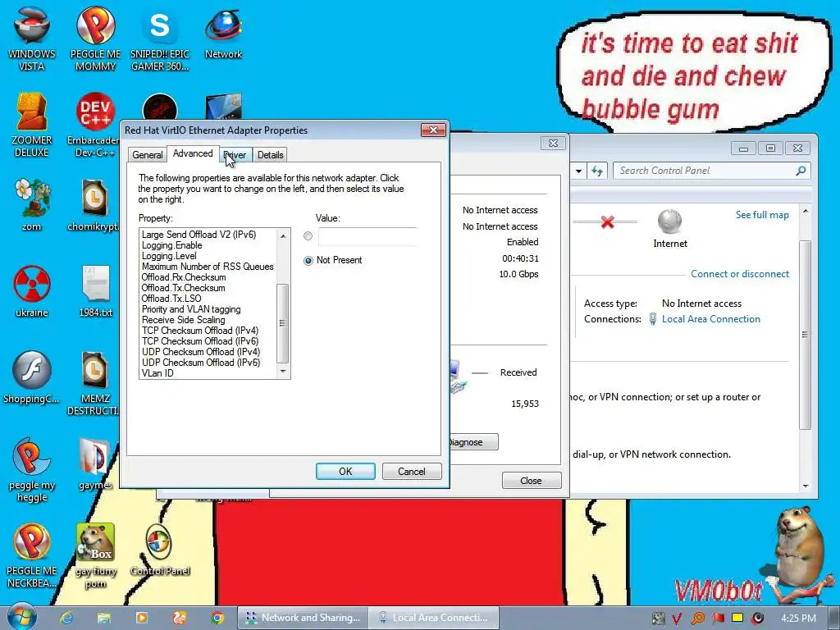Image resolution: width=840 pixels, height=630 pixels.
Task: Select the SNIPED!! EPIC GAMER 360 Skype icon
Action: click(x=160, y=38)
